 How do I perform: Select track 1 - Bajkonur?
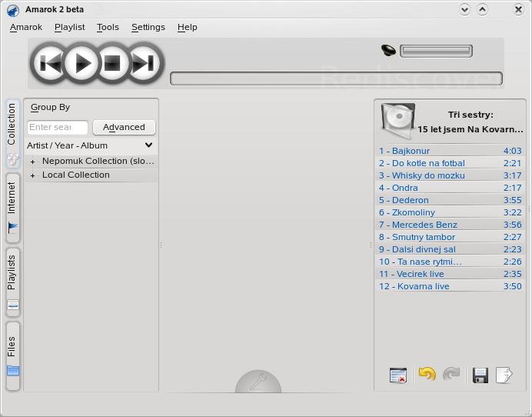pyautogui.click(x=451, y=151)
